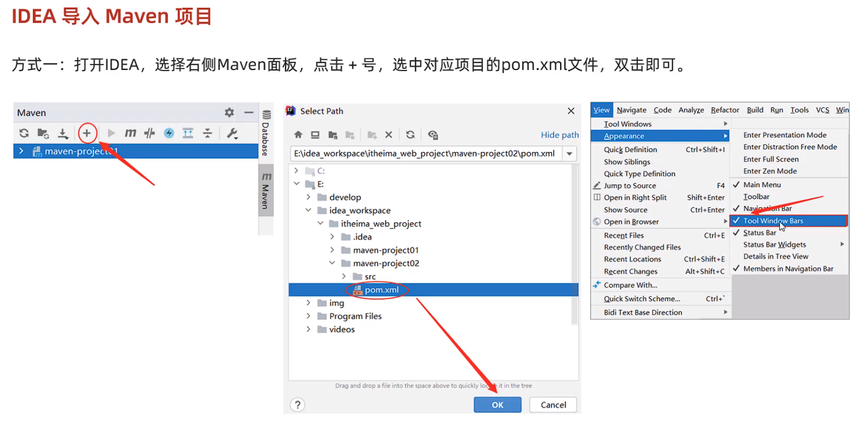Screen dimensions: 868x421
Task: Click Hide path link
Action: 560,135
